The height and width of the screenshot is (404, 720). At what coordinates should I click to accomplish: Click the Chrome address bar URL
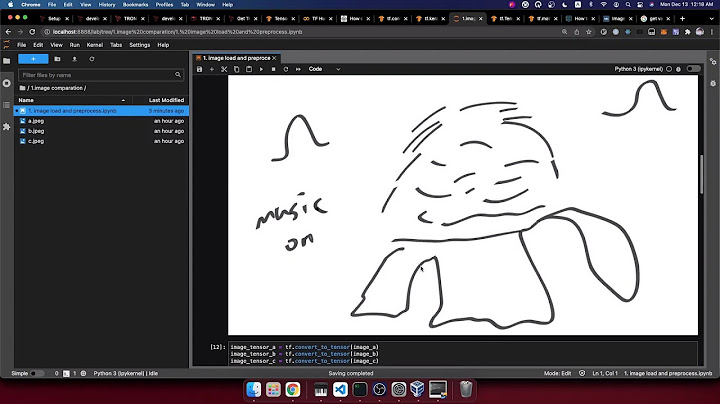tap(177, 32)
